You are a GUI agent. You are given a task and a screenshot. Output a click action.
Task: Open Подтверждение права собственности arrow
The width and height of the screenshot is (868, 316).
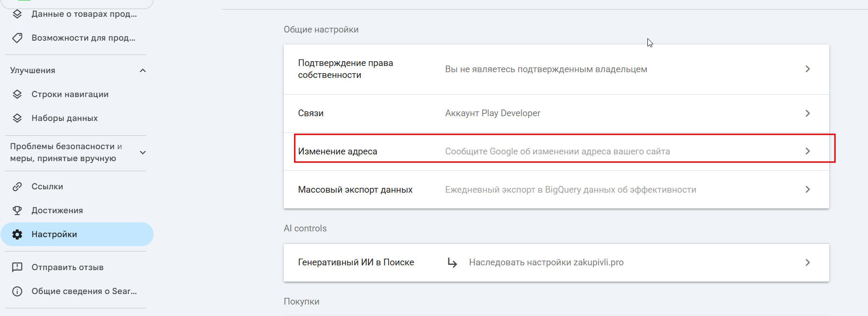808,69
